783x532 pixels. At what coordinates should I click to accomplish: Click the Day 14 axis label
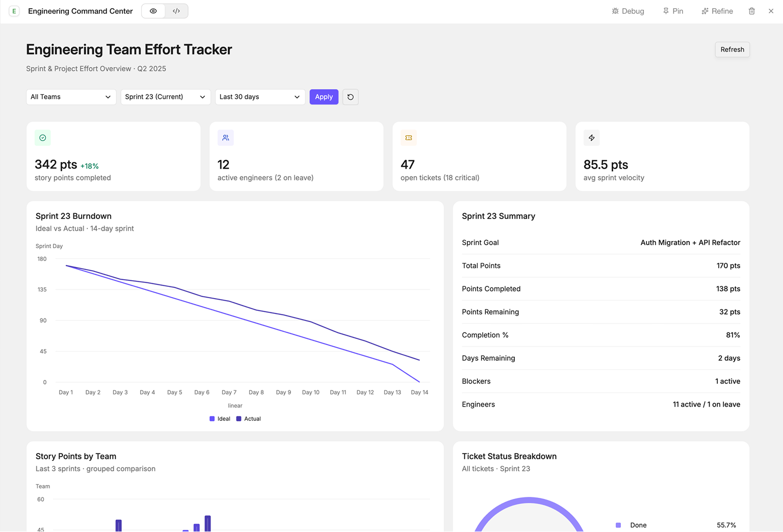420,392
